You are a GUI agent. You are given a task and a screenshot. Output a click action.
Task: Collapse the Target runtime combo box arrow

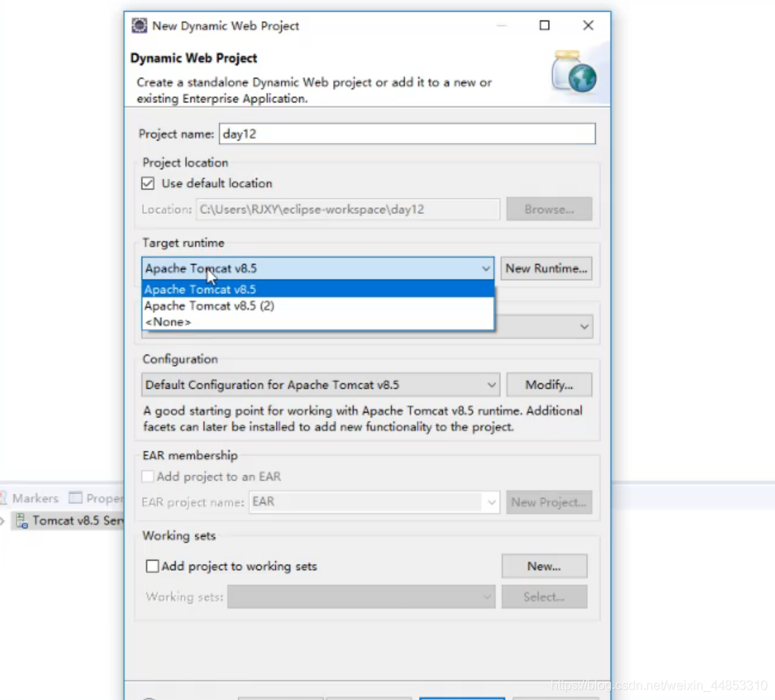485,269
